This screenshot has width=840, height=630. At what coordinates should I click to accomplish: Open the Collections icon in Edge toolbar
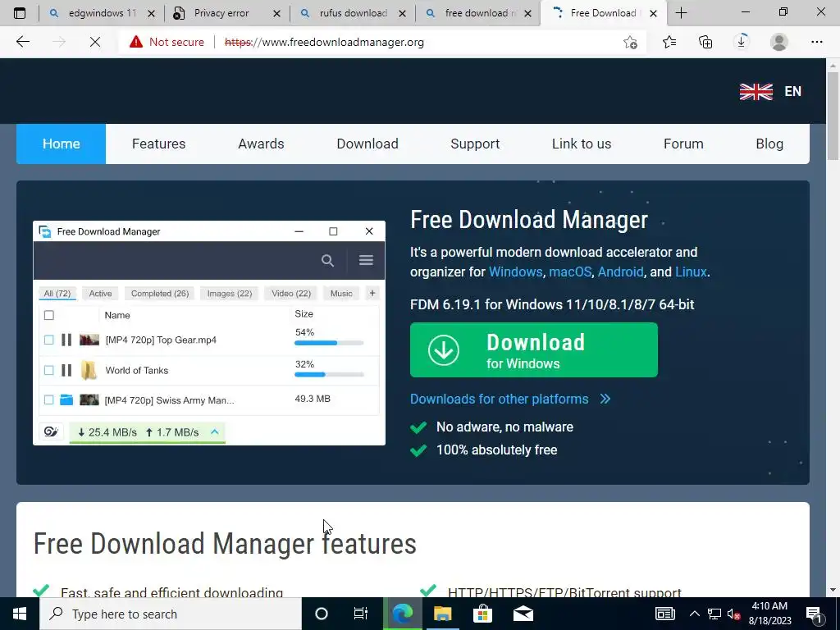point(705,42)
